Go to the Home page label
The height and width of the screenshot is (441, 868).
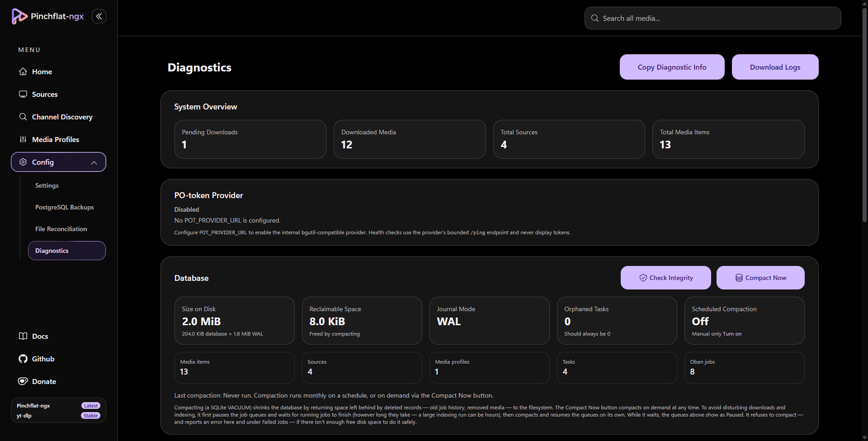click(42, 71)
